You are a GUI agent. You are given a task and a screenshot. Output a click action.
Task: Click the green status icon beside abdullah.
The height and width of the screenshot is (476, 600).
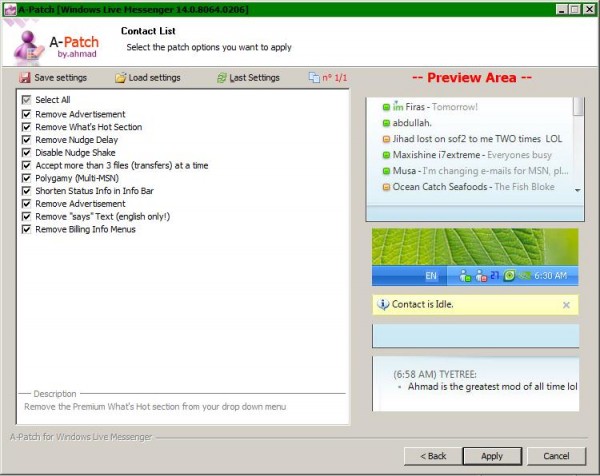[x=386, y=123]
